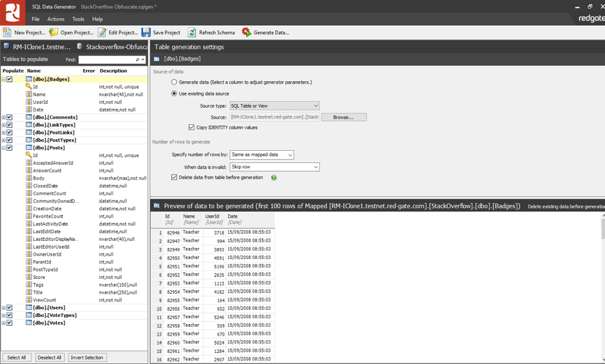Click the help icon next to Delete data
Viewport: 605px width, 364px height.
(274, 178)
